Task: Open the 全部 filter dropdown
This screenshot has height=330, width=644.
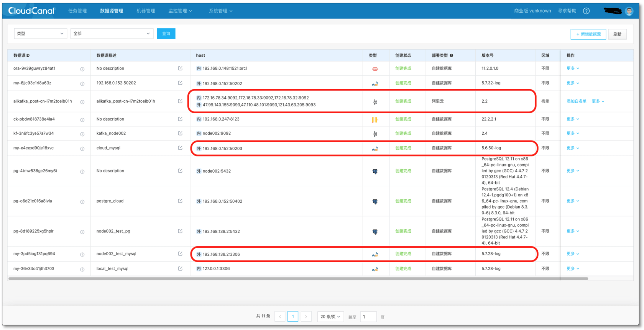Action: coord(112,34)
